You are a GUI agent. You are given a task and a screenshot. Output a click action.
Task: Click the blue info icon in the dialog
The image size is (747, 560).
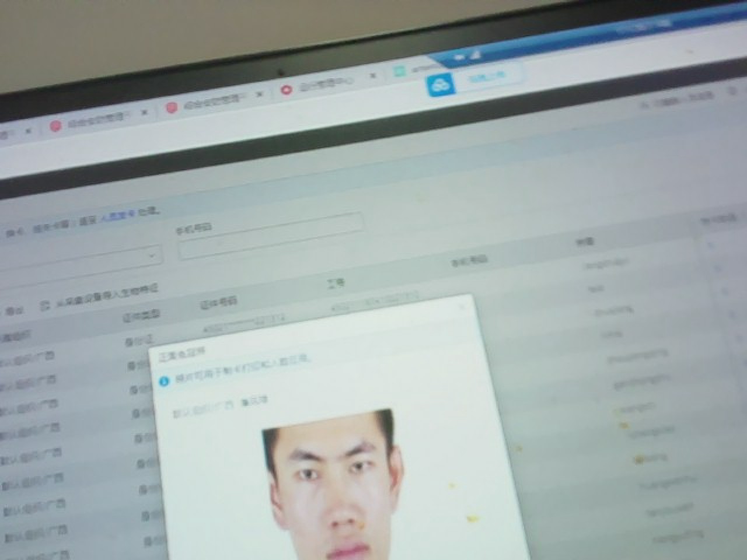[x=164, y=381]
